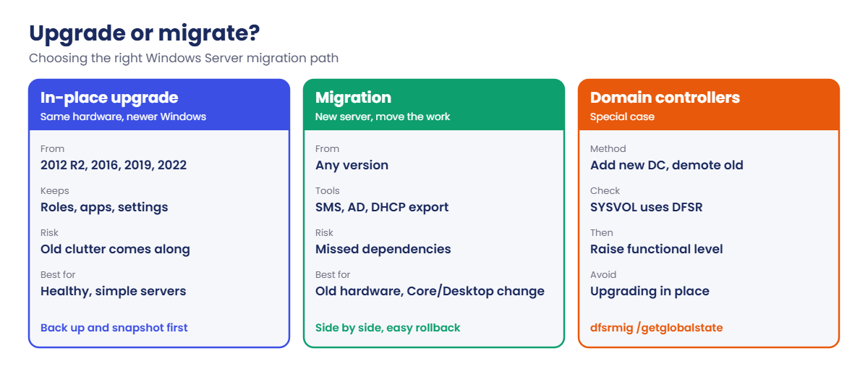
Task: Click the "Tools" label in the Migration card
Action: 328,191
